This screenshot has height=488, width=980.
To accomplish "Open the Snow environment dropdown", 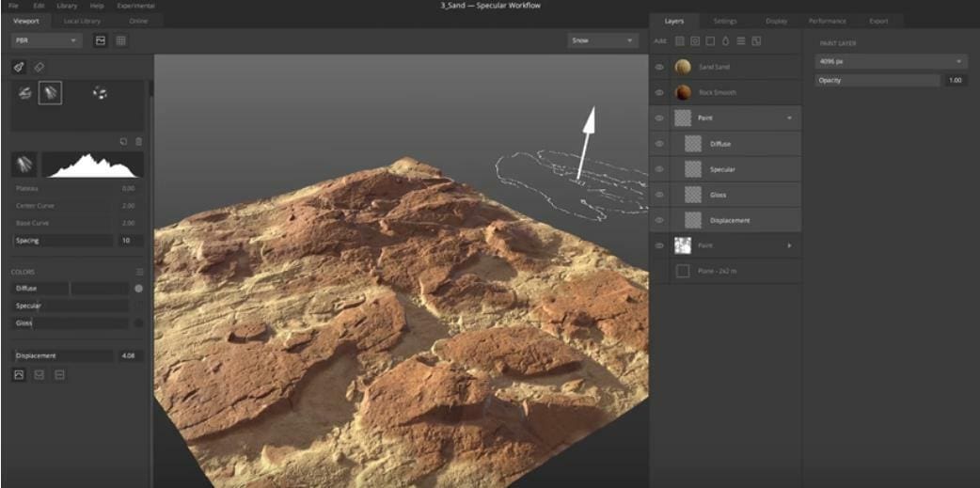I will [x=603, y=40].
